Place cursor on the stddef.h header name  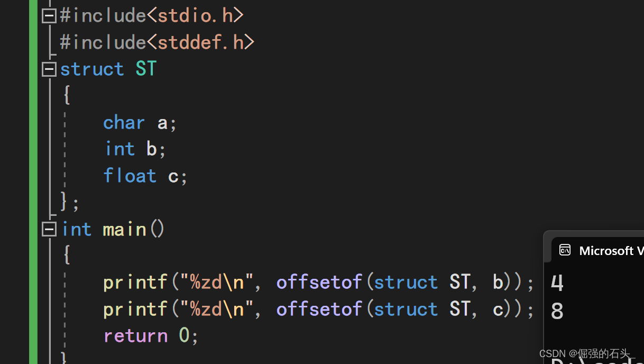tap(200, 42)
